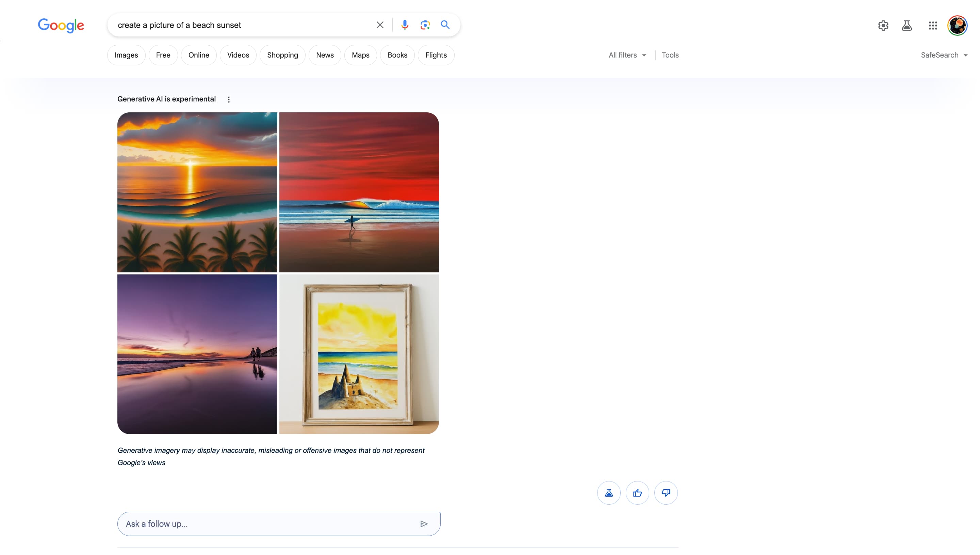Image resolution: width=980 pixels, height=555 pixels.
Task: Open the Google apps grid
Action: [932, 25]
